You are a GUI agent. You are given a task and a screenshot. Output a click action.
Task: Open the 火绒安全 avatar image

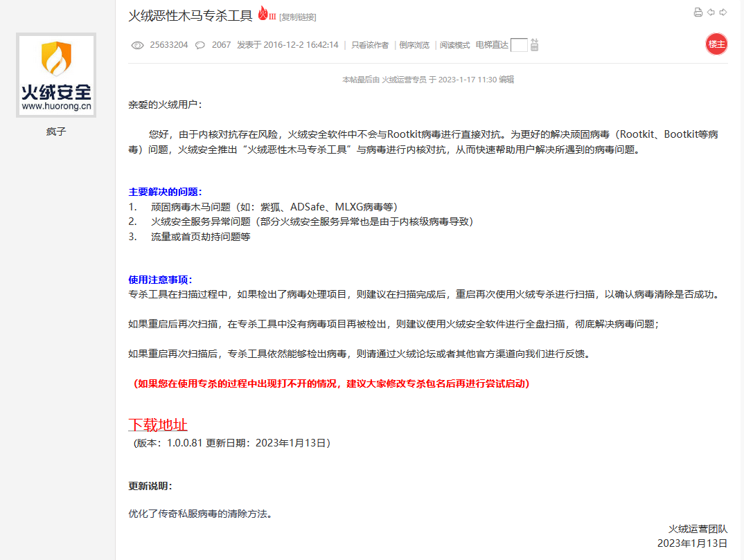(56, 75)
